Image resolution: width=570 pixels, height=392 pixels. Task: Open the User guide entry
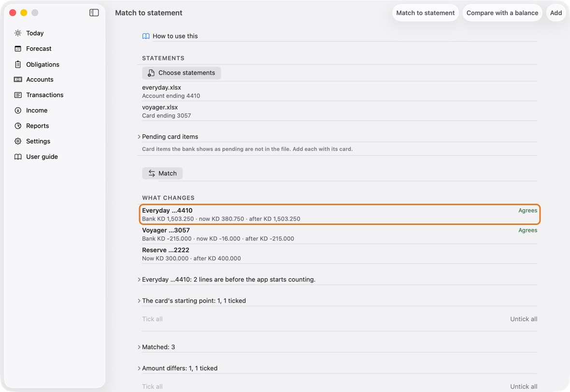pyautogui.click(x=42, y=156)
